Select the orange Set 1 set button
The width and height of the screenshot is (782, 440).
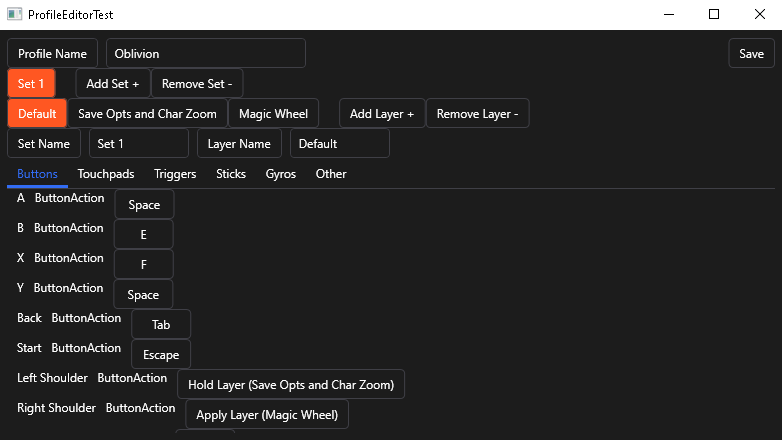tap(31, 84)
